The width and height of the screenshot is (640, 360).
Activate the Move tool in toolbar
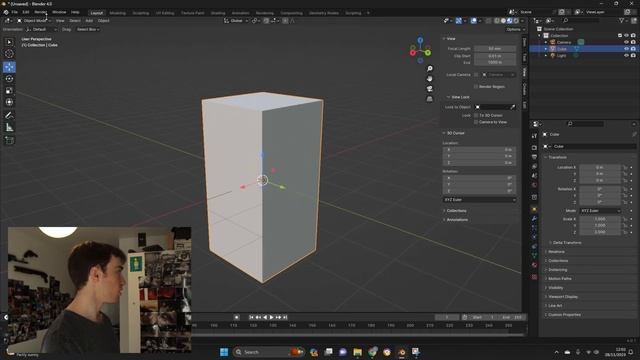click(x=9, y=67)
